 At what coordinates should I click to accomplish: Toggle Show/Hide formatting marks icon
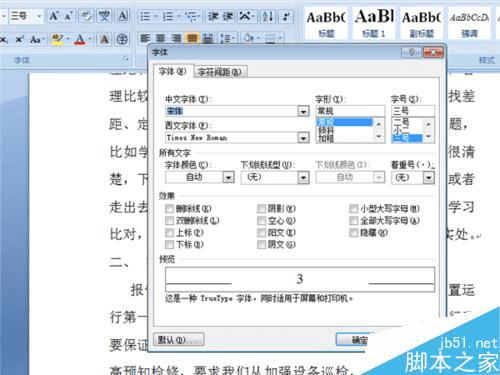pos(286,16)
